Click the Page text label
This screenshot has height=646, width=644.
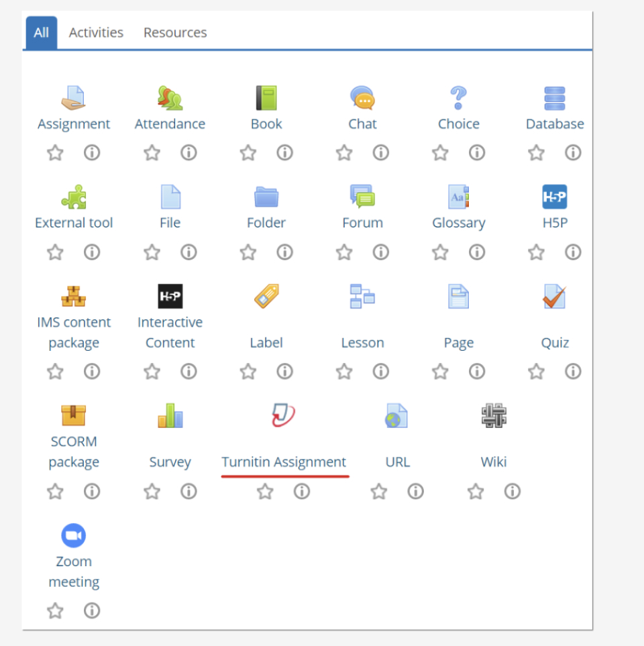pos(459,343)
